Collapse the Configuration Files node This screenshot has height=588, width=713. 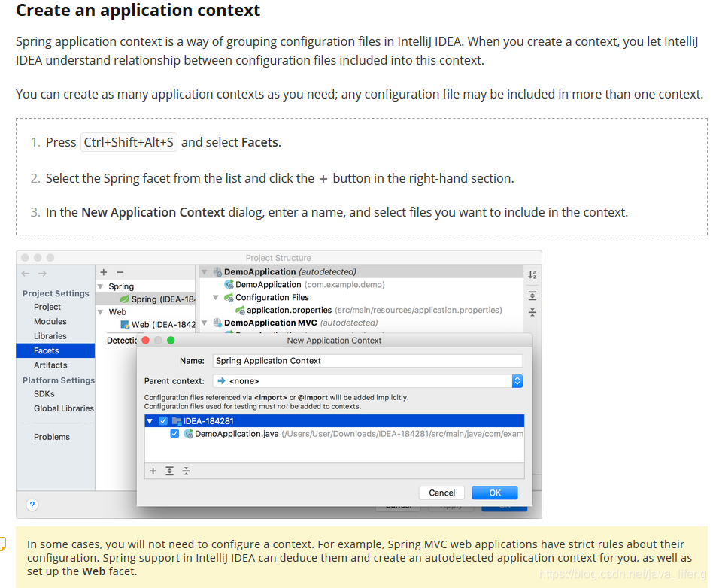point(216,298)
